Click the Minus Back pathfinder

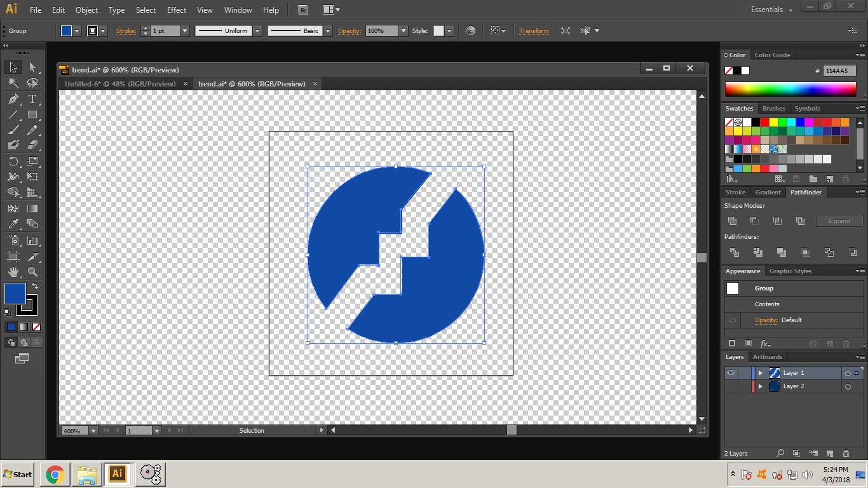(x=851, y=252)
